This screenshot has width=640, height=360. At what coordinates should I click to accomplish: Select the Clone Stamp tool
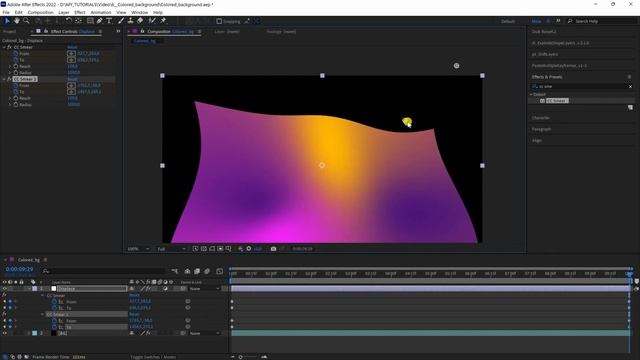(131, 21)
